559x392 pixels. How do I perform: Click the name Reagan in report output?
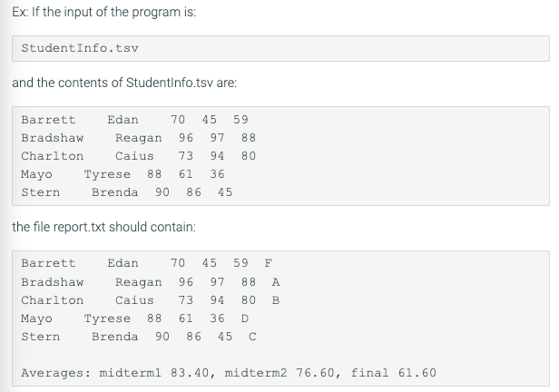coord(139,282)
